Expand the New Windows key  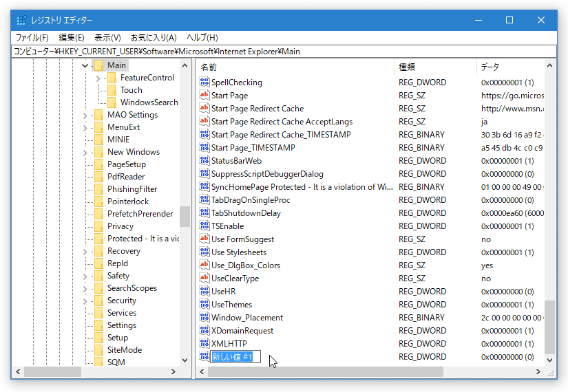85,152
